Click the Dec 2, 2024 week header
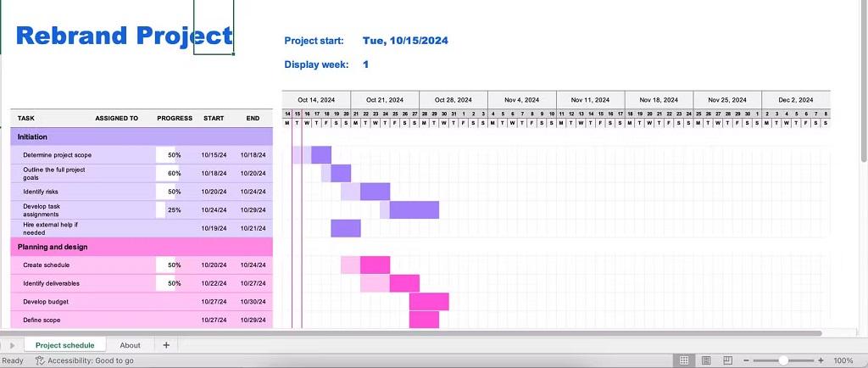 pyautogui.click(x=796, y=100)
